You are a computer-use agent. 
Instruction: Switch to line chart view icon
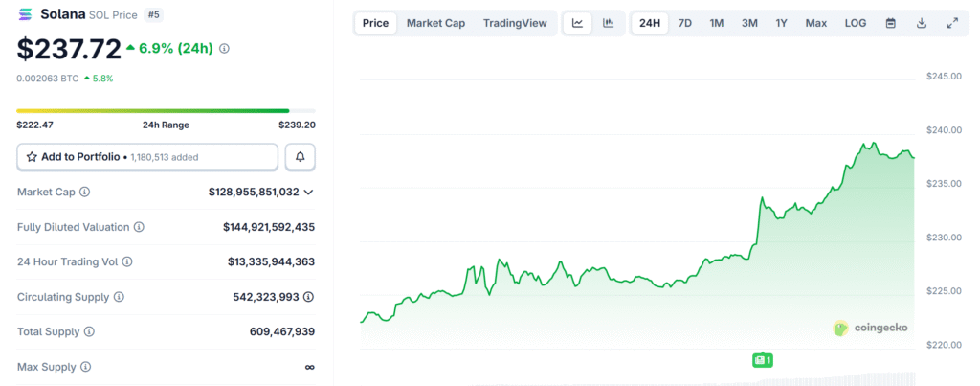[x=577, y=23]
